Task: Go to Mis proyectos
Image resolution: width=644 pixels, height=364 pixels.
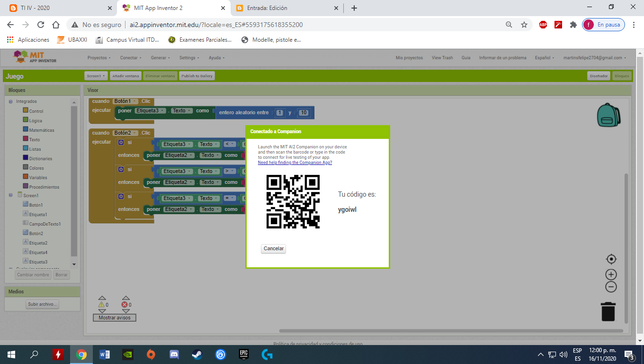Action: [x=409, y=58]
